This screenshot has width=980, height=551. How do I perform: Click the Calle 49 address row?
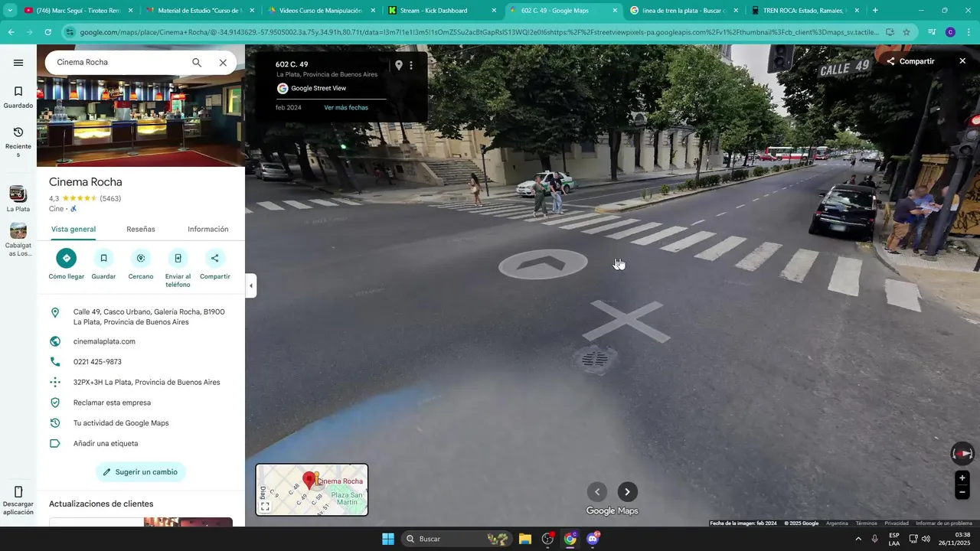coord(141,317)
